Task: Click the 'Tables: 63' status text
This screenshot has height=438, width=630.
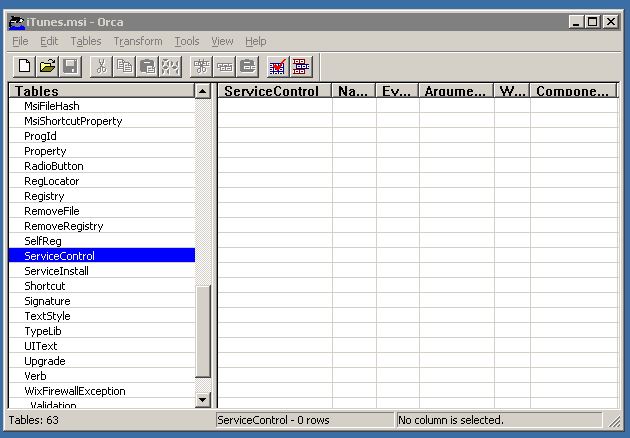Action: (34, 420)
